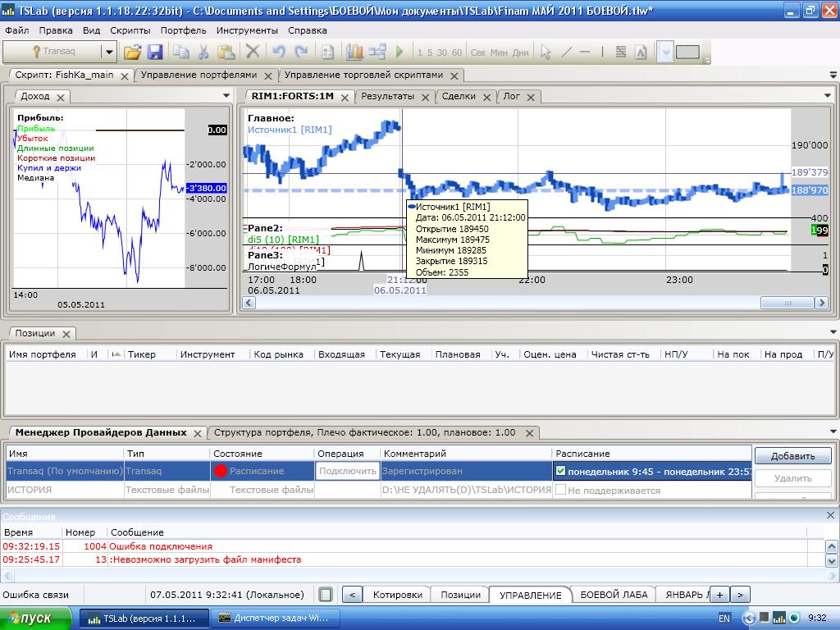Open the color/line style dropdown in toolbar
This screenshot has width=840, height=630.
coord(666,52)
